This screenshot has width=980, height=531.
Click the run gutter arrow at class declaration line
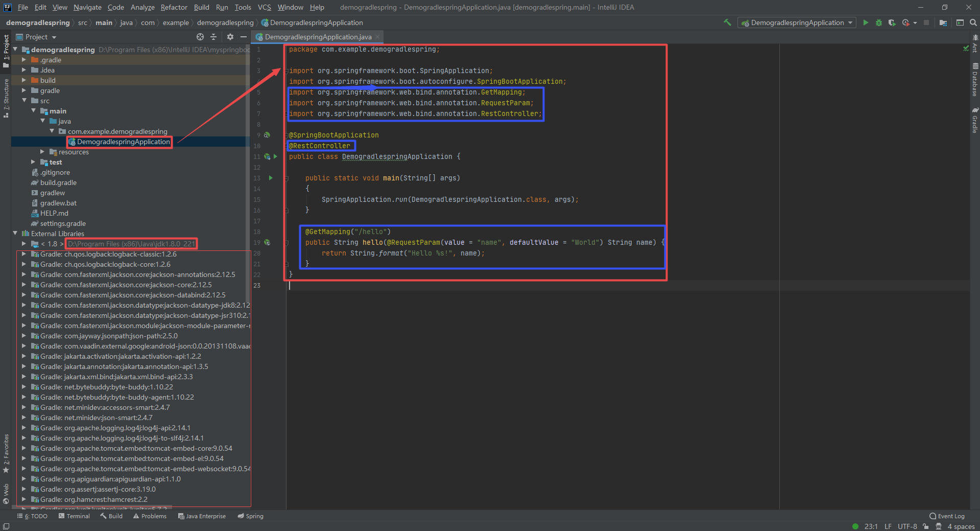click(275, 156)
